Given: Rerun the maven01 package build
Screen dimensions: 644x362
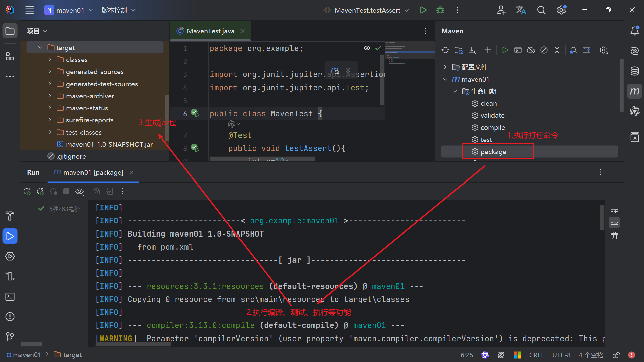Looking at the screenshot, I should coord(27,191).
